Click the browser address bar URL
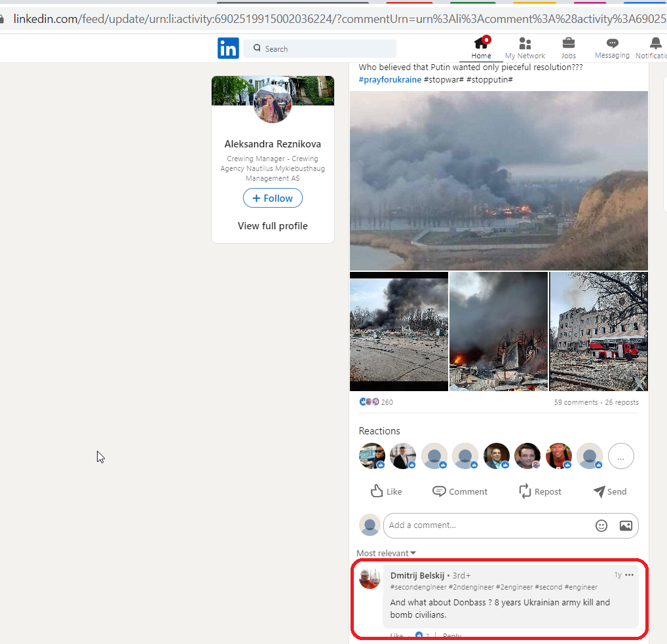667x644 pixels. pyautogui.click(x=339, y=19)
